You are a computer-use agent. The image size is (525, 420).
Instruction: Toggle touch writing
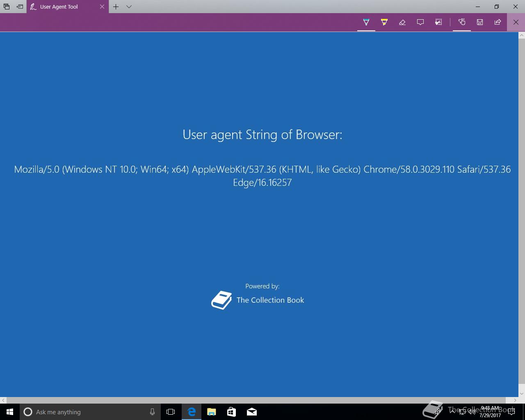coord(462,22)
